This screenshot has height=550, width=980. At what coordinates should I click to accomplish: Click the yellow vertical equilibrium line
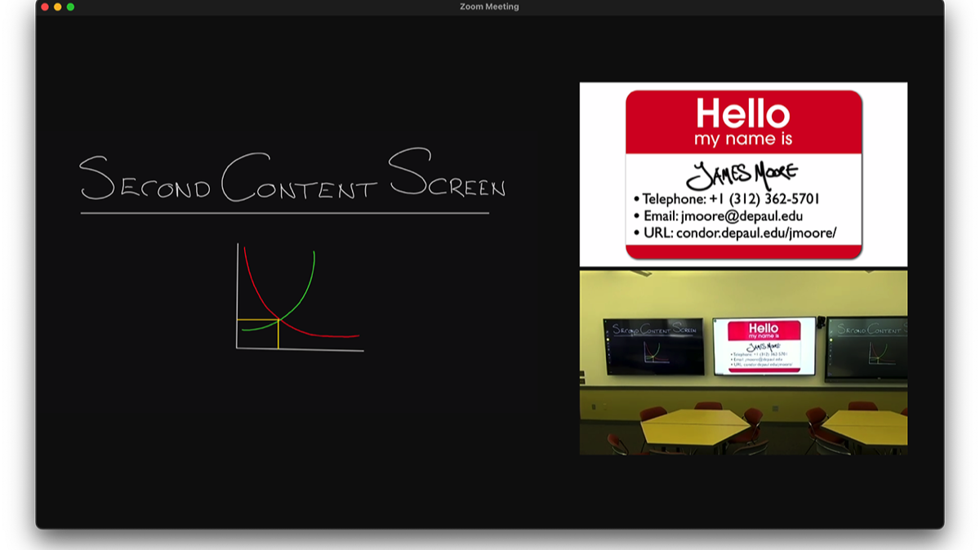pos(278,335)
